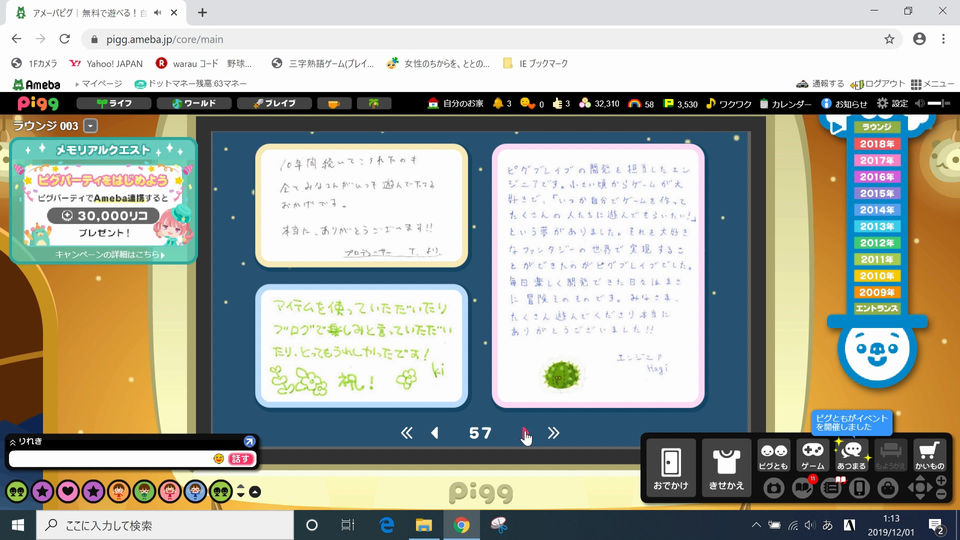Click the pink heart action icon
This screenshot has height=540, width=960.
tap(68, 491)
